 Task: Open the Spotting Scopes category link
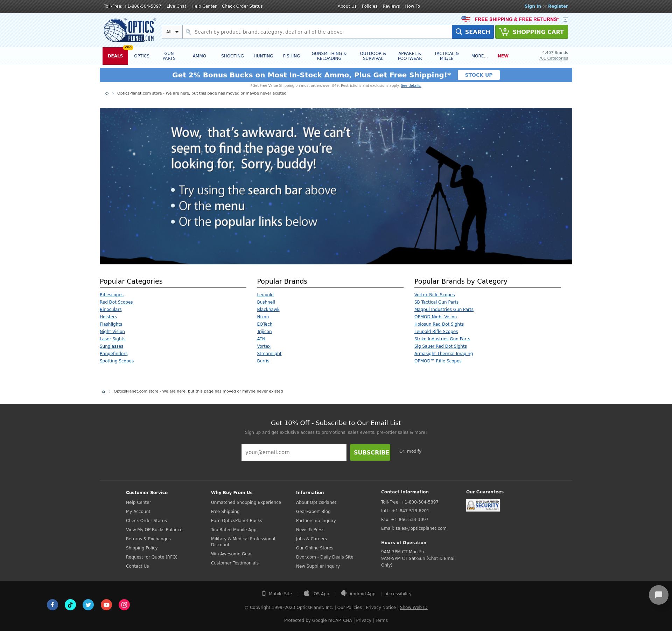coord(117,361)
